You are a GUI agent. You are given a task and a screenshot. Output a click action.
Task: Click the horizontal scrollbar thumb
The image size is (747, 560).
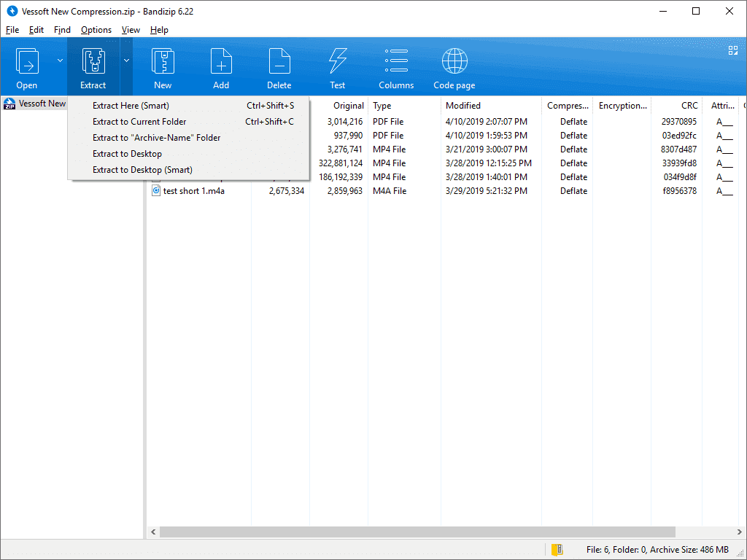coord(417,532)
